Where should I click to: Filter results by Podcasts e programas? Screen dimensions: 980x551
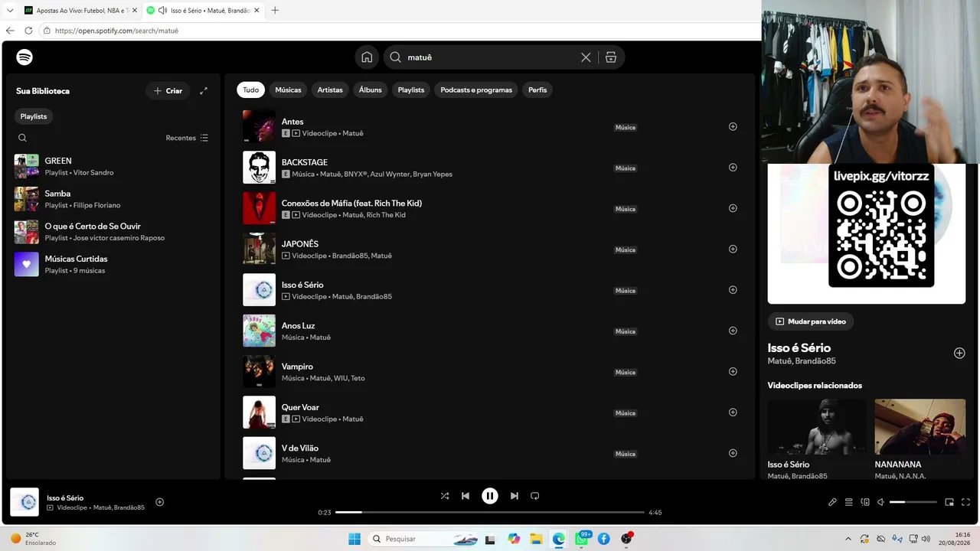pyautogui.click(x=476, y=90)
